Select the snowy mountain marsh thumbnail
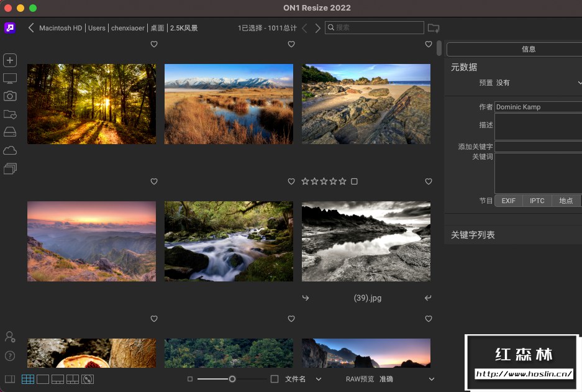 (x=229, y=104)
